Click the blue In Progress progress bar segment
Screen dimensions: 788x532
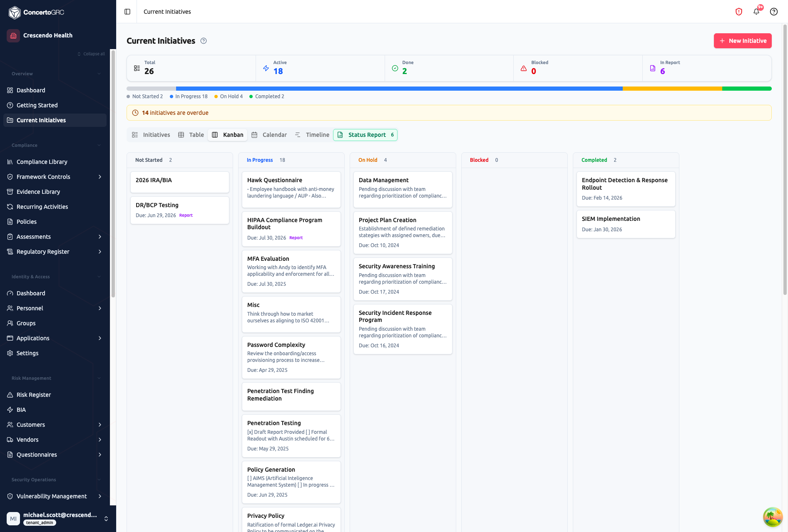[x=399, y=89]
